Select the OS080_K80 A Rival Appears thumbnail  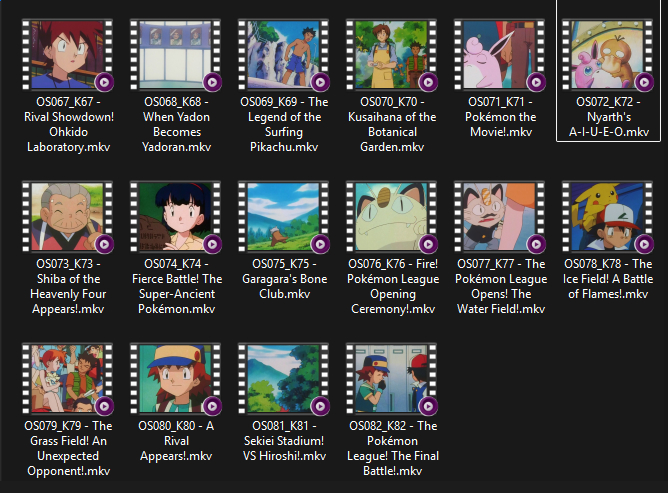pos(176,378)
